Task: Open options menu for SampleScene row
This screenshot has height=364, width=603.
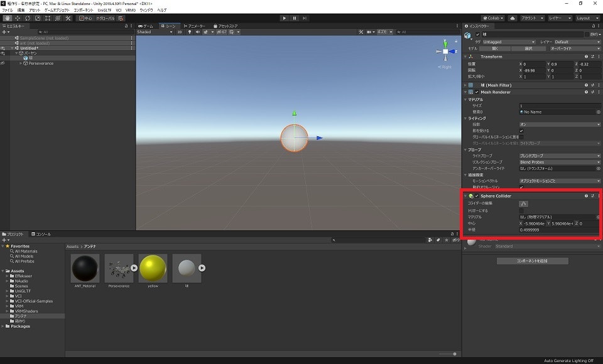Action: pos(131,38)
